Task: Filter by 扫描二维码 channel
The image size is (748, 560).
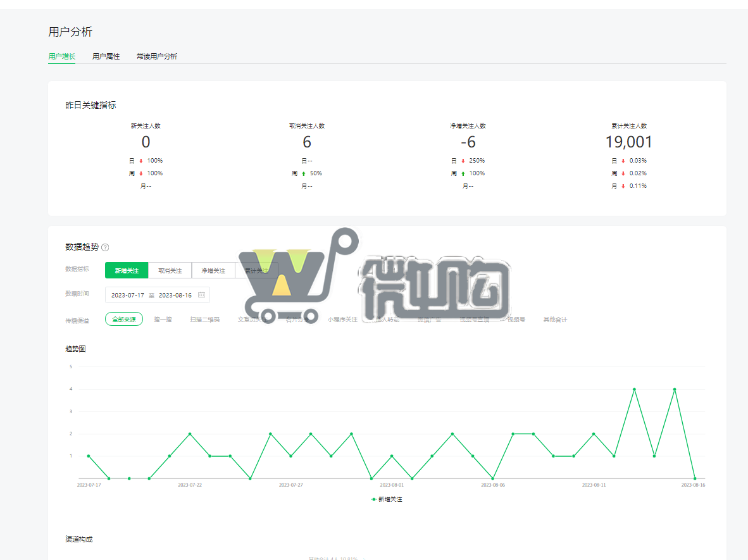Action: click(x=205, y=320)
